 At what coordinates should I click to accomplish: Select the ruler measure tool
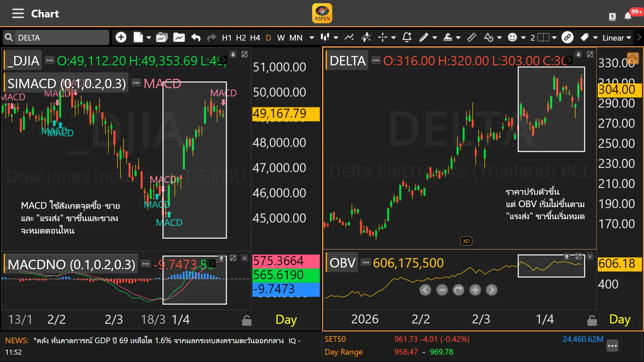[x=472, y=37]
